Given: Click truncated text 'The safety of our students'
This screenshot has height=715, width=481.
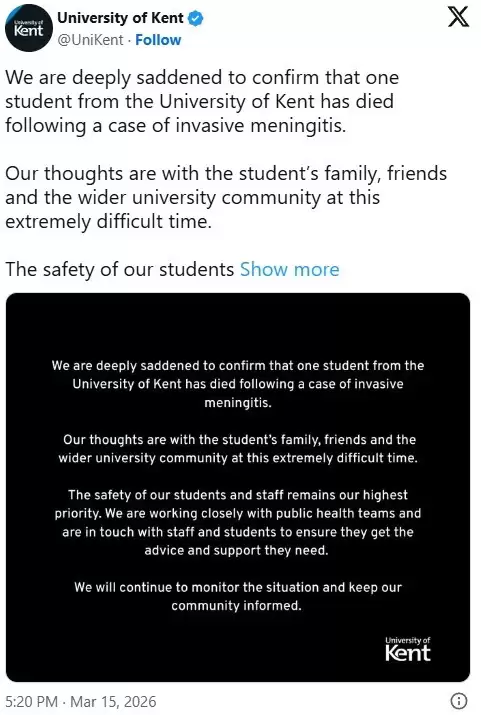Looking at the screenshot, I should tap(119, 269).
